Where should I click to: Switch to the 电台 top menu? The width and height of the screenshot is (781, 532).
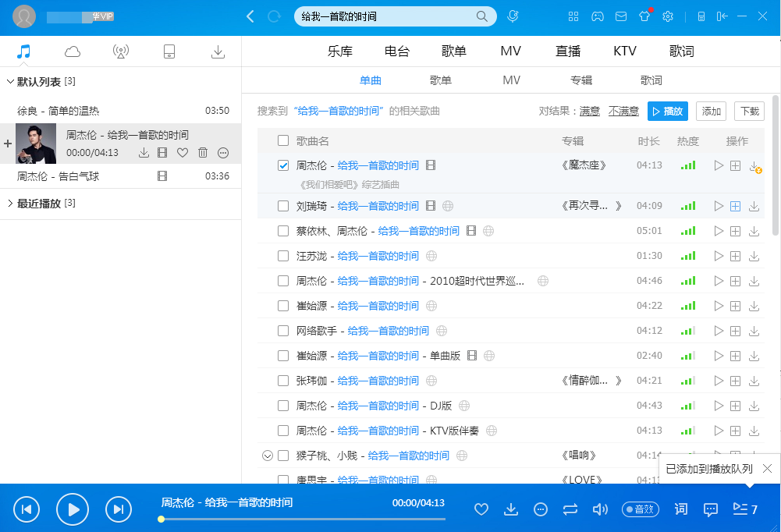tap(397, 51)
